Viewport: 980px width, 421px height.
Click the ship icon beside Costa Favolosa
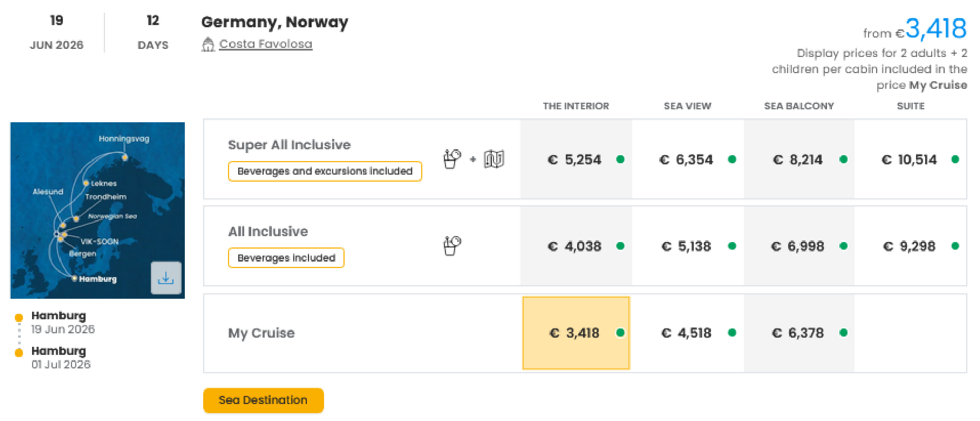click(208, 44)
